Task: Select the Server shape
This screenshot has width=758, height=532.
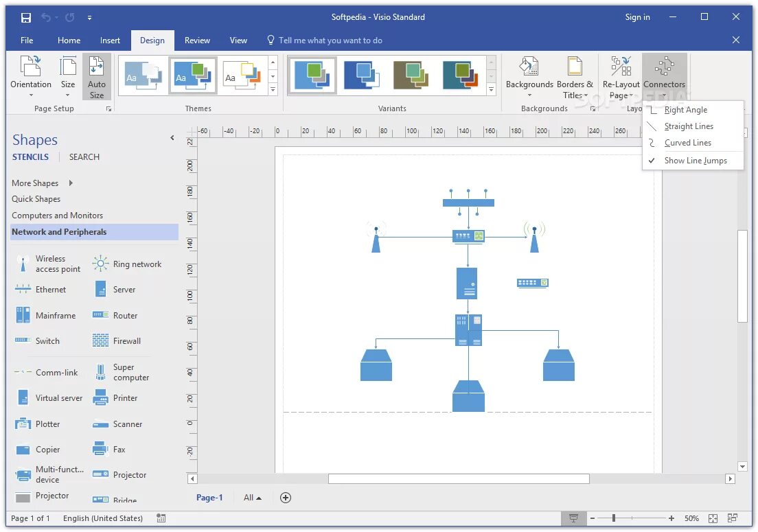Action: click(x=114, y=290)
